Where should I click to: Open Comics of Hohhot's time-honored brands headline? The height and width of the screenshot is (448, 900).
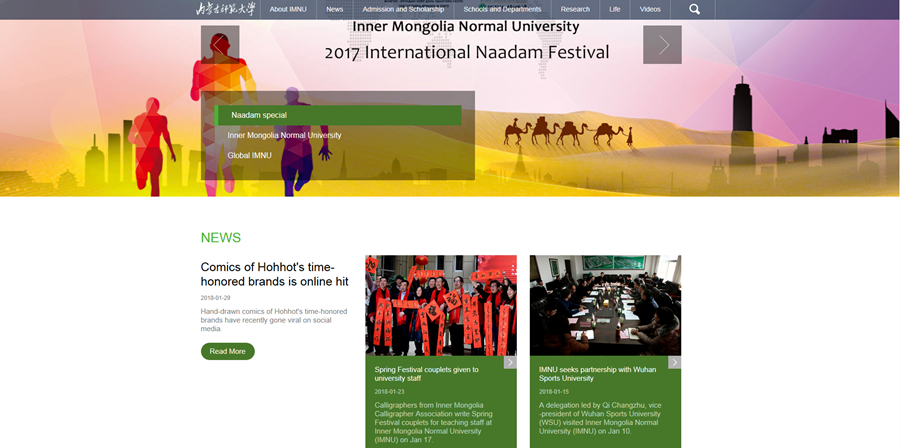274,274
